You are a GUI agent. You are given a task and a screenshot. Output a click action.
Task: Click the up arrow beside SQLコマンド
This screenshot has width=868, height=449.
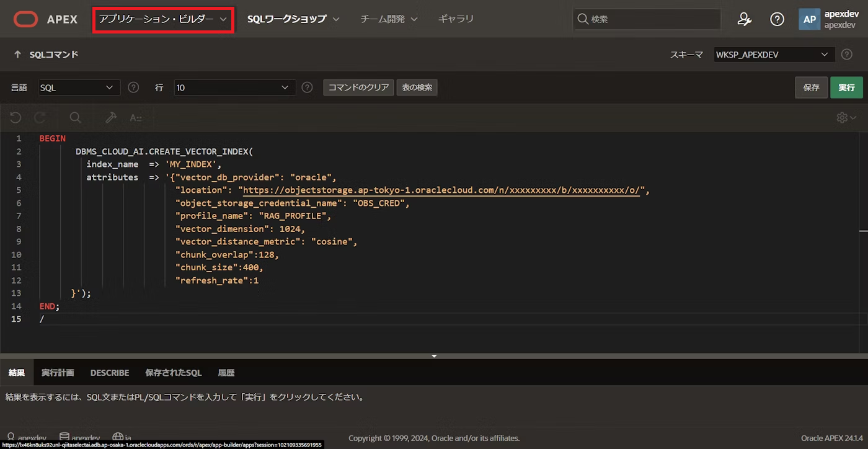pos(17,55)
